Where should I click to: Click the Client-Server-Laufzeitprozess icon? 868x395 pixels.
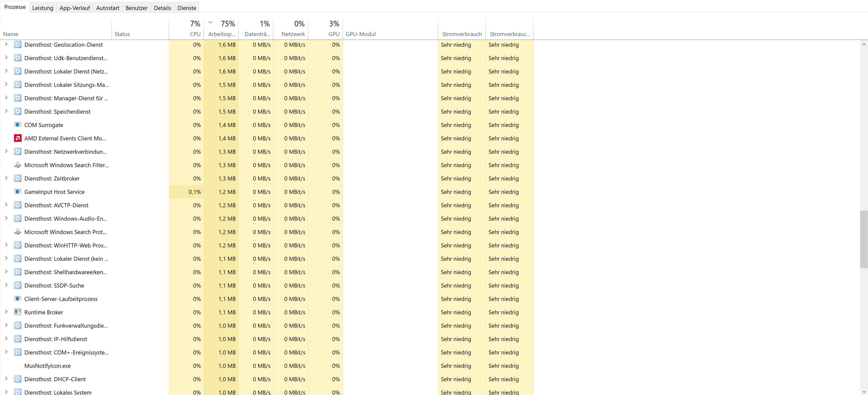click(x=18, y=299)
